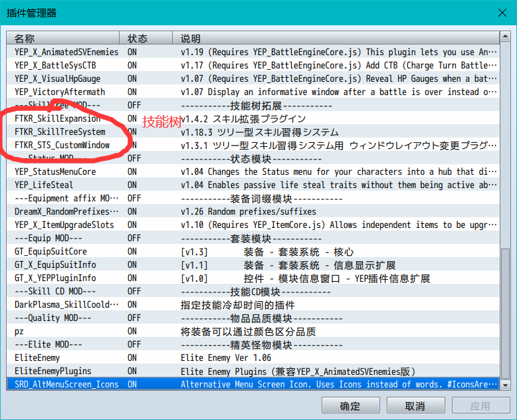Select the YEP_X_ItemUpgradeSlots plugin row
The height and width of the screenshot is (420, 517).
click(x=253, y=225)
